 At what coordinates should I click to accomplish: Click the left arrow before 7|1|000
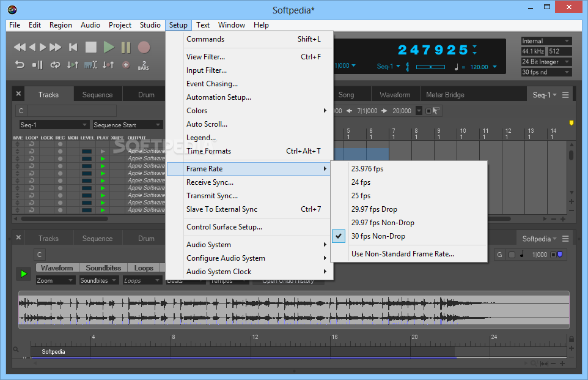350,111
